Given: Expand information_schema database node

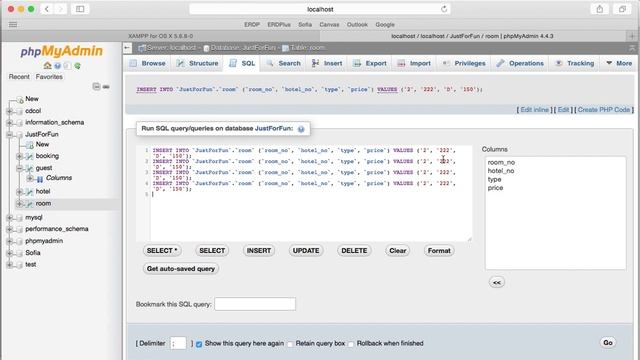Looking at the screenshot, I should 9,122.
